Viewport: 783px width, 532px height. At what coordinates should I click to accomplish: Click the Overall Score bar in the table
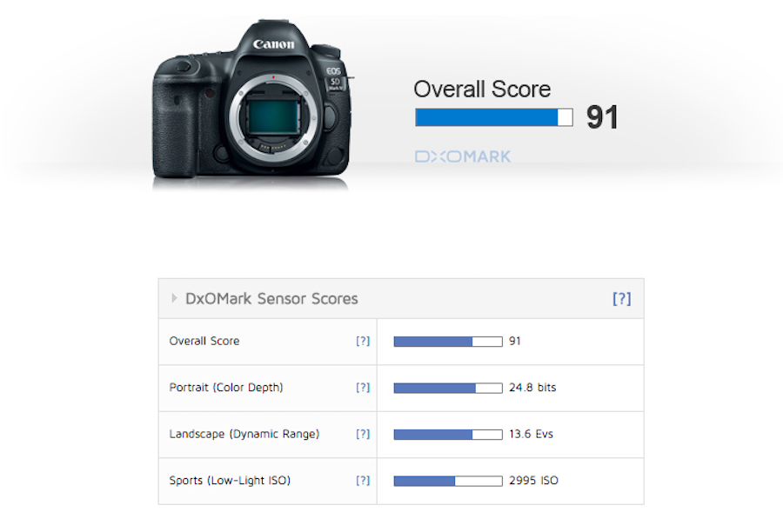tap(448, 342)
